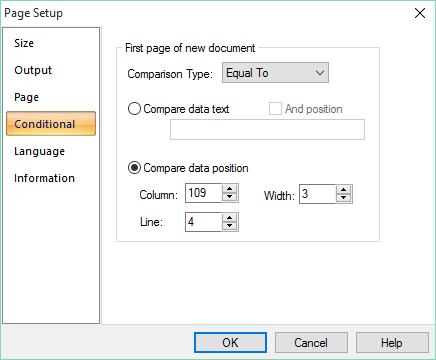Increase the Line value with up arrow
436x360 pixels.
click(230, 218)
